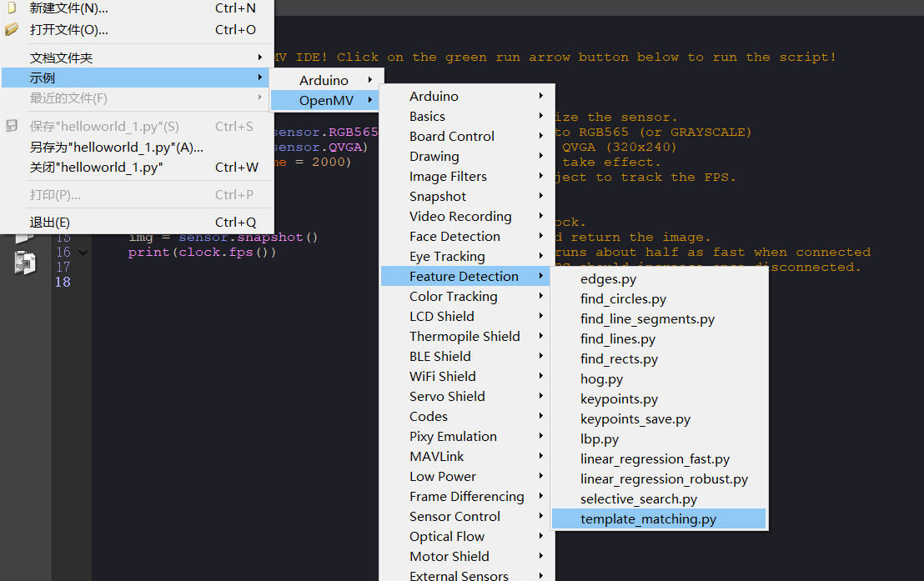Open the Motor Shield submenu

pyautogui.click(x=465, y=557)
